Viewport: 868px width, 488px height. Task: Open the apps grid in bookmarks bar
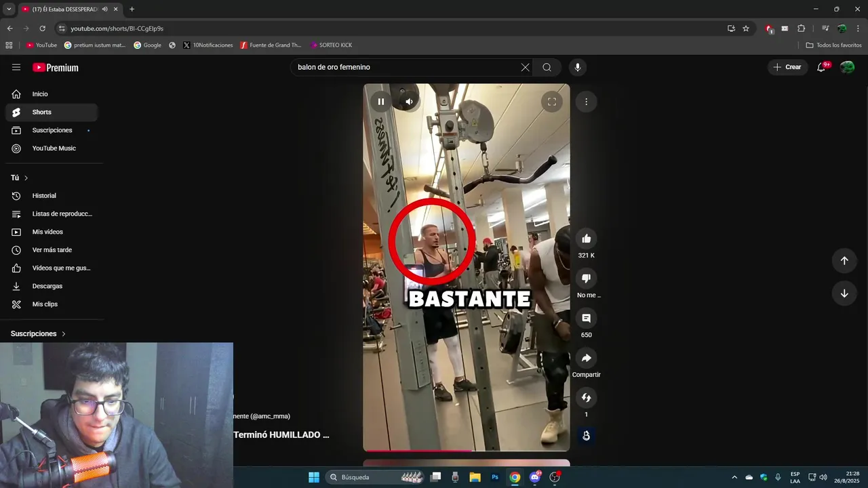[9, 45]
